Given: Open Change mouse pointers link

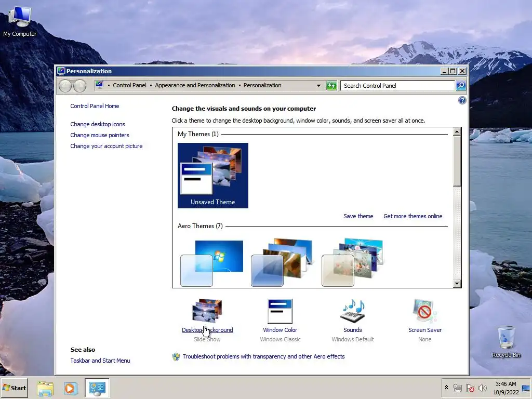Looking at the screenshot, I should [x=99, y=135].
